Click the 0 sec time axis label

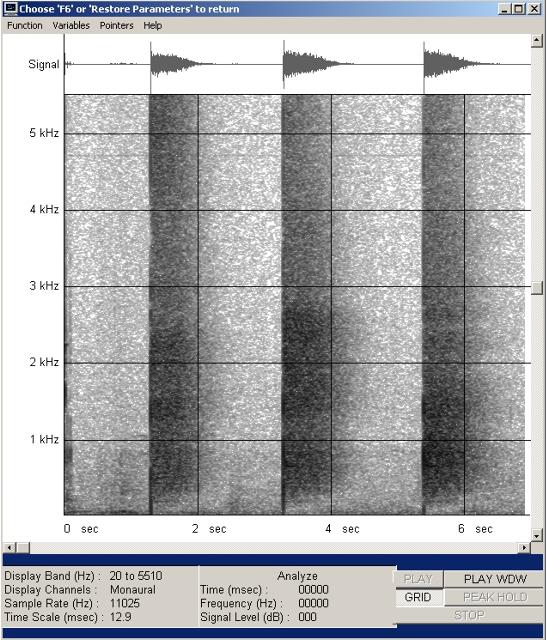[81, 529]
